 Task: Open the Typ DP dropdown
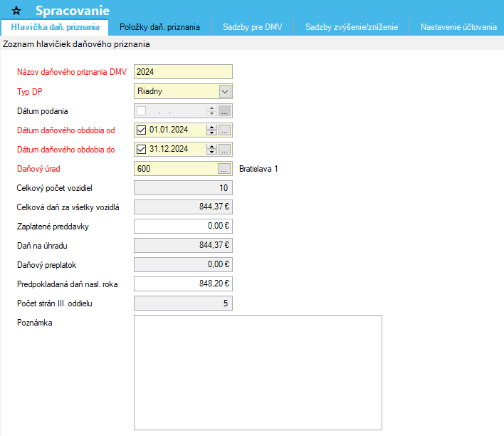coord(225,91)
